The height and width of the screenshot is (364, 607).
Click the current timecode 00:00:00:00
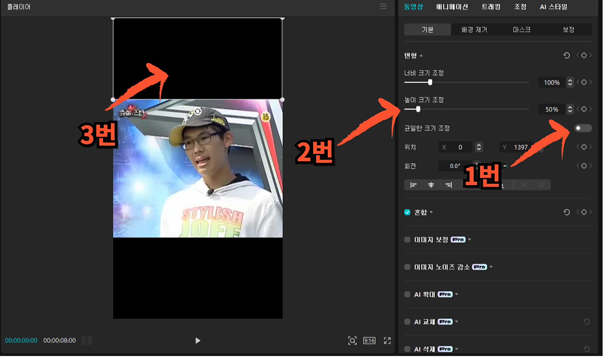(21, 340)
